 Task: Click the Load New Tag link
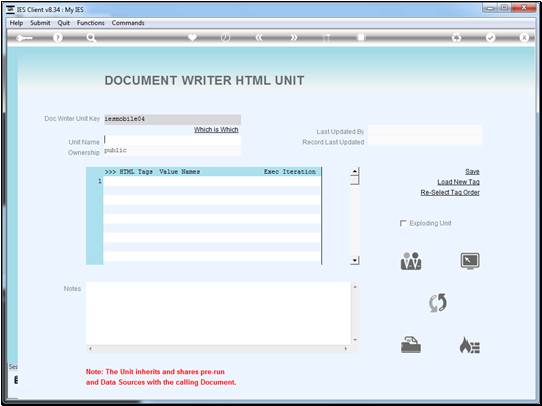458,182
